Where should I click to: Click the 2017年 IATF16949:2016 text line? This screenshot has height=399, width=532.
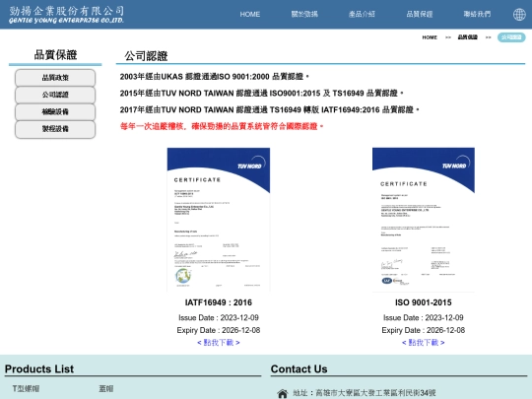(270, 109)
